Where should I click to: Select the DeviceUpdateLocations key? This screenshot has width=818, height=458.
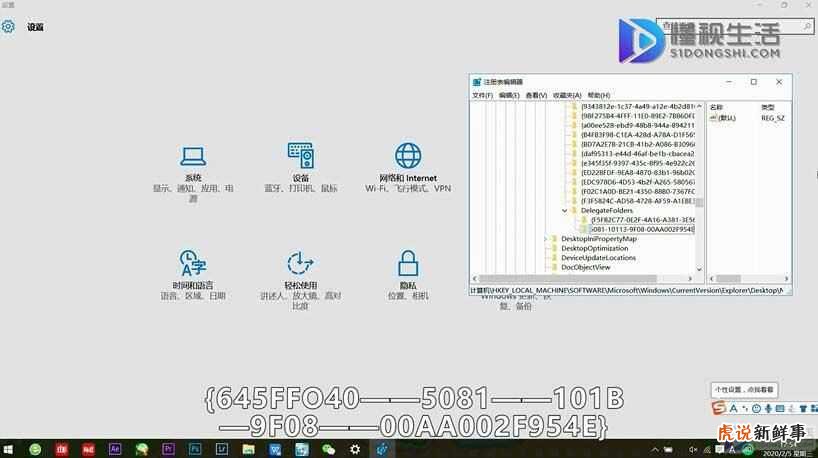pos(598,258)
